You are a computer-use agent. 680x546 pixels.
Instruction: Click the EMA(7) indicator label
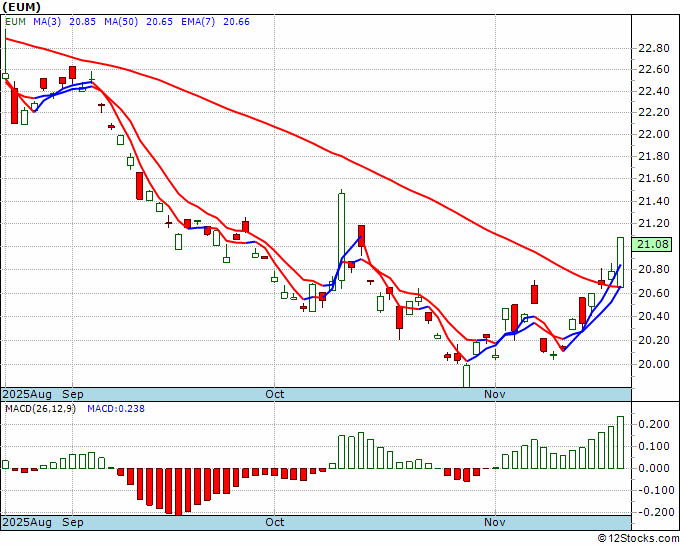[x=198, y=22]
